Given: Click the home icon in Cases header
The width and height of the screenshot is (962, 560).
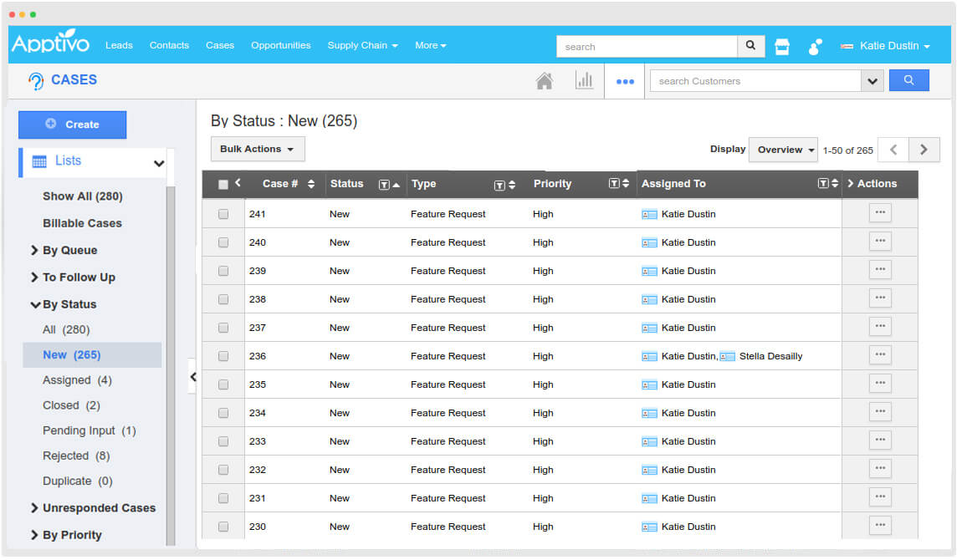Looking at the screenshot, I should [x=545, y=81].
